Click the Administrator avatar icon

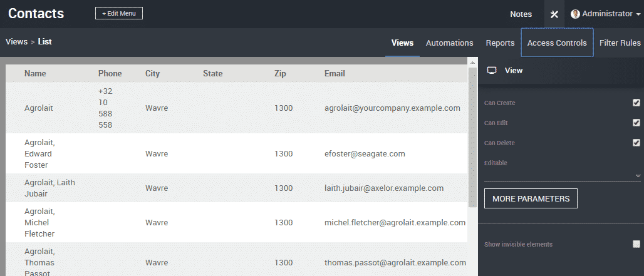(x=575, y=14)
